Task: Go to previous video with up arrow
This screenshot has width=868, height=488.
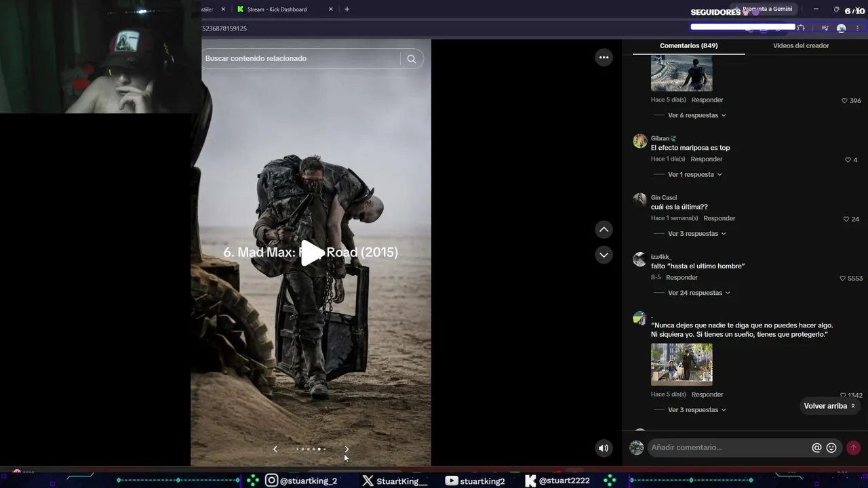Action: click(604, 230)
